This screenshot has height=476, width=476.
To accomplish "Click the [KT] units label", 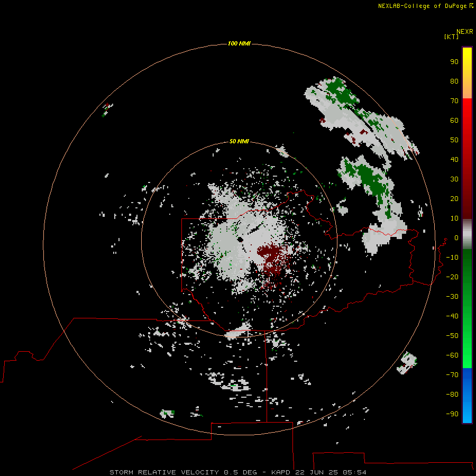I will coord(451,36).
